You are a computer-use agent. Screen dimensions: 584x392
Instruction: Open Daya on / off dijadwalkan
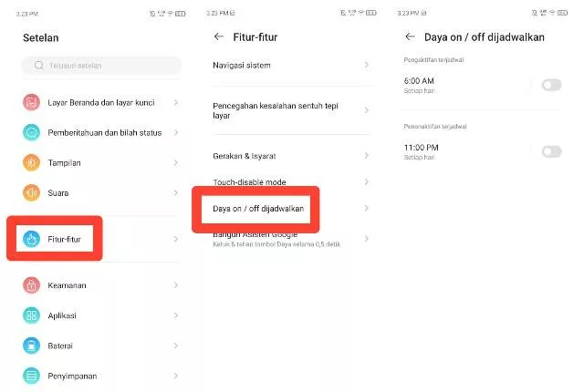coord(259,209)
